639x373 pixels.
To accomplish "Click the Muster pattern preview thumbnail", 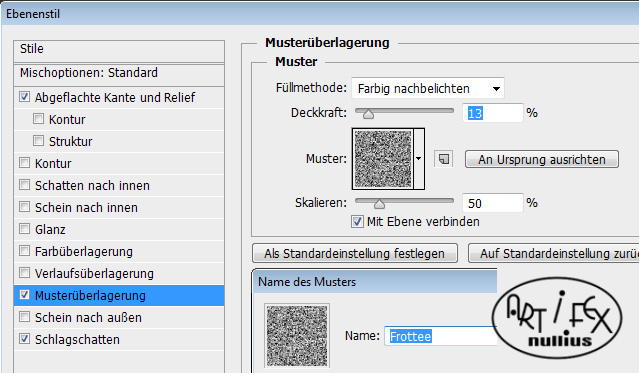I will coord(383,159).
